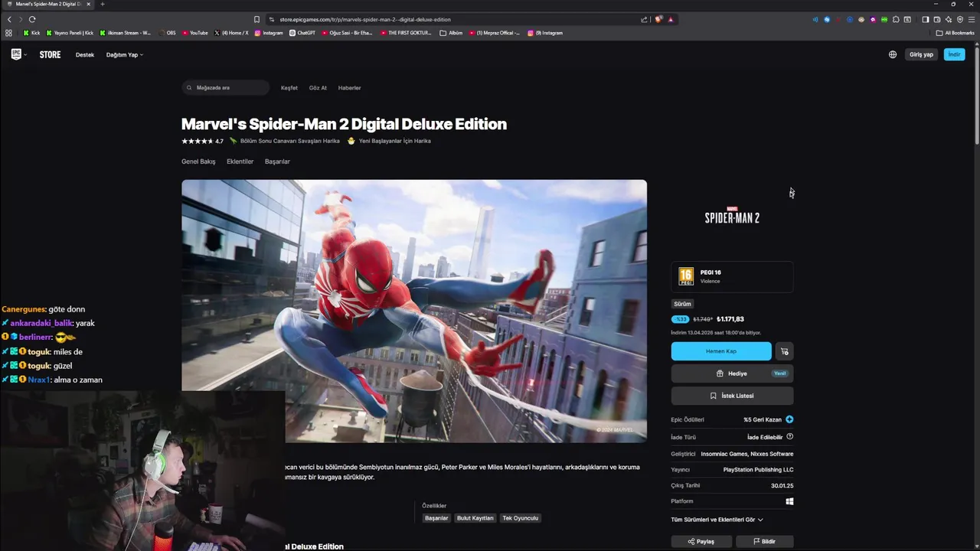This screenshot has height=551, width=980.
Task: Click the İndir button
Action: pyautogui.click(x=954, y=54)
